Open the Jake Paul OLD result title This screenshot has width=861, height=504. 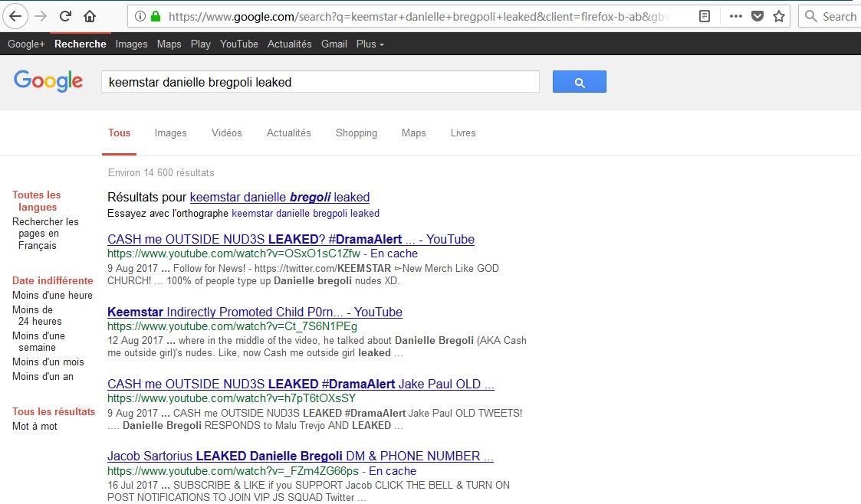(301, 384)
